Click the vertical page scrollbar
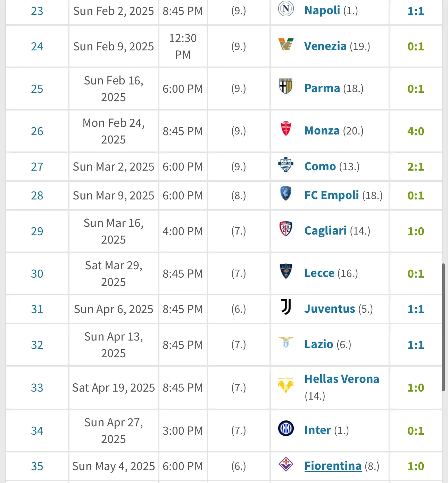The width and height of the screenshot is (448, 483). pos(443,327)
